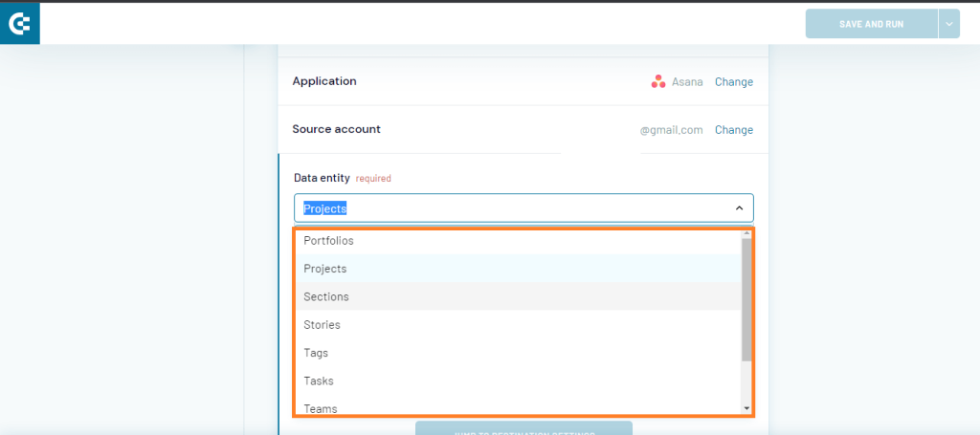Select Stories from the list
The height and width of the screenshot is (435, 980).
point(518,324)
